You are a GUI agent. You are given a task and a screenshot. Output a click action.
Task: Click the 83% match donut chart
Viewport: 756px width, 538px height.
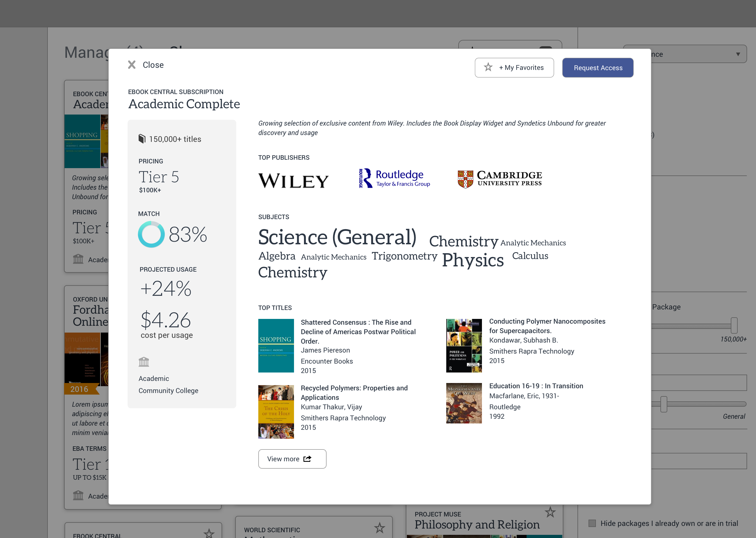pyautogui.click(x=151, y=234)
